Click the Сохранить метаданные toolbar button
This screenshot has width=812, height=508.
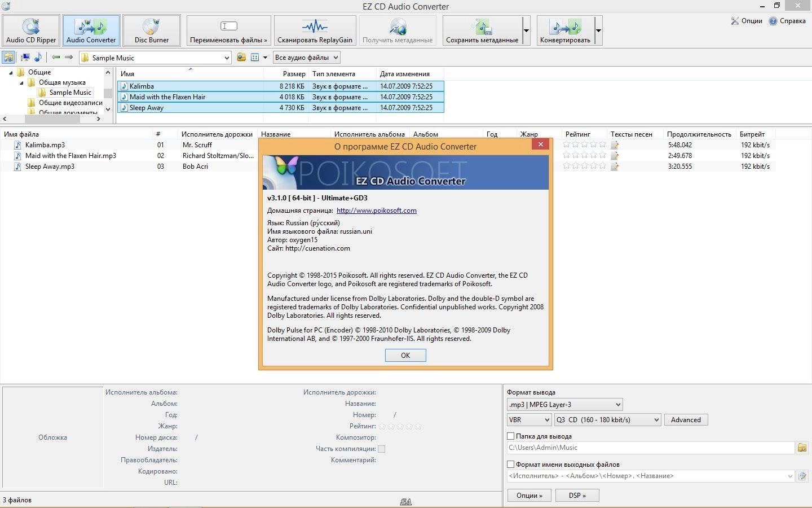pyautogui.click(x=482, y=30)
